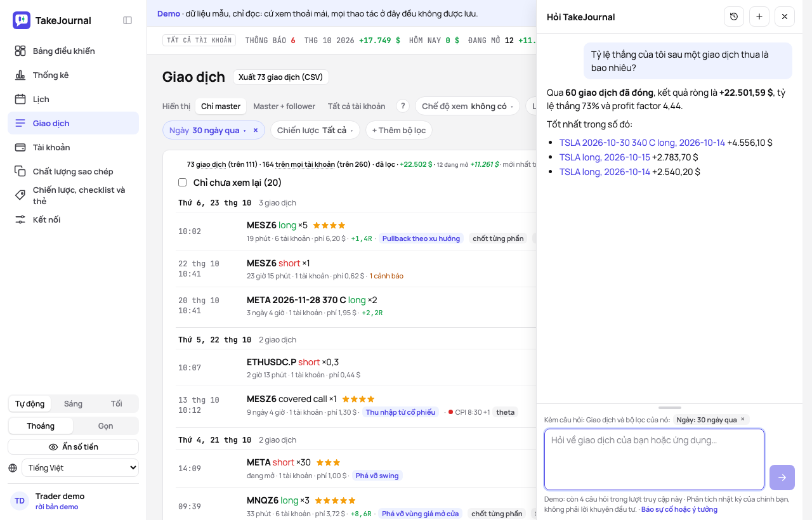Toggle Ẩn số tiền eye button

tap(73, 447)
